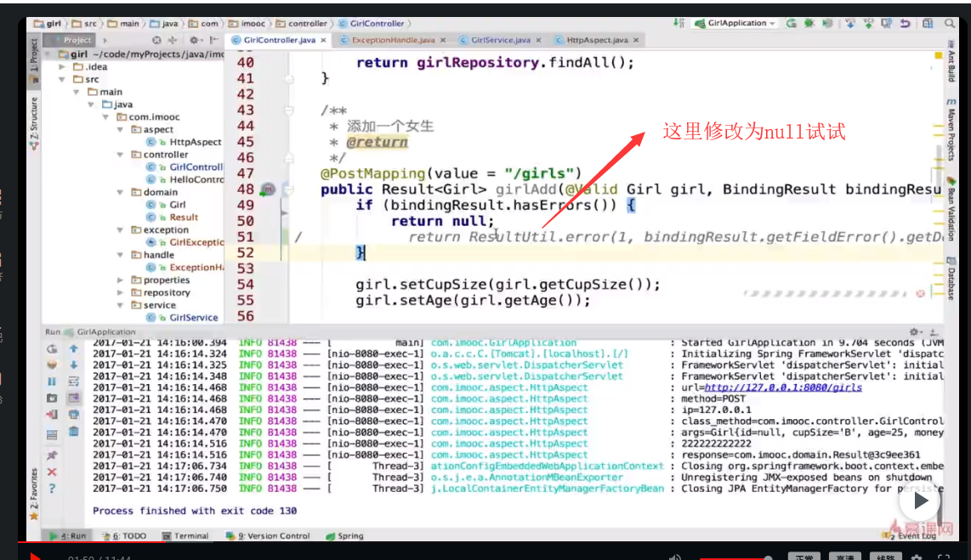Click the controller breadcrumb in navigation bar

pos(302,24)
